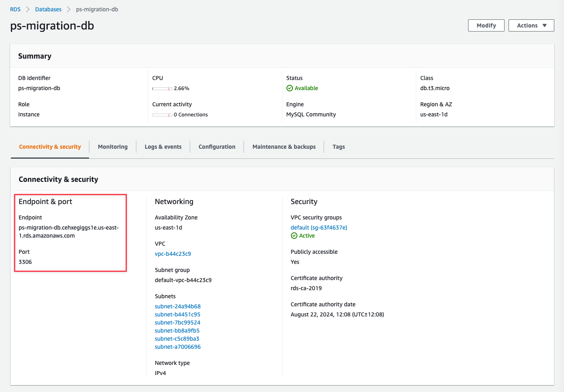Open the Databases breadcrumb link
This screenshot has height=392, width=564.
click(x=48, y=9)
